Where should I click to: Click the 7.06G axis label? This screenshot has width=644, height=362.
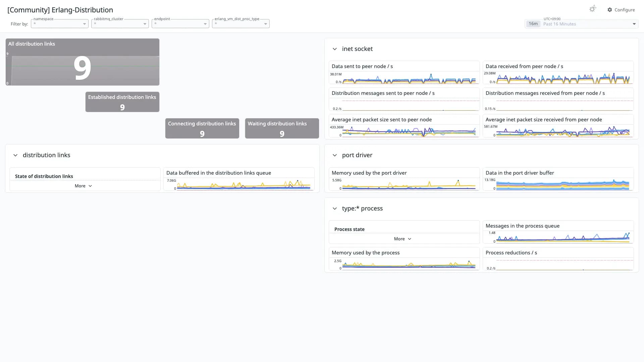pyautogui.click(x=171, y=181)
